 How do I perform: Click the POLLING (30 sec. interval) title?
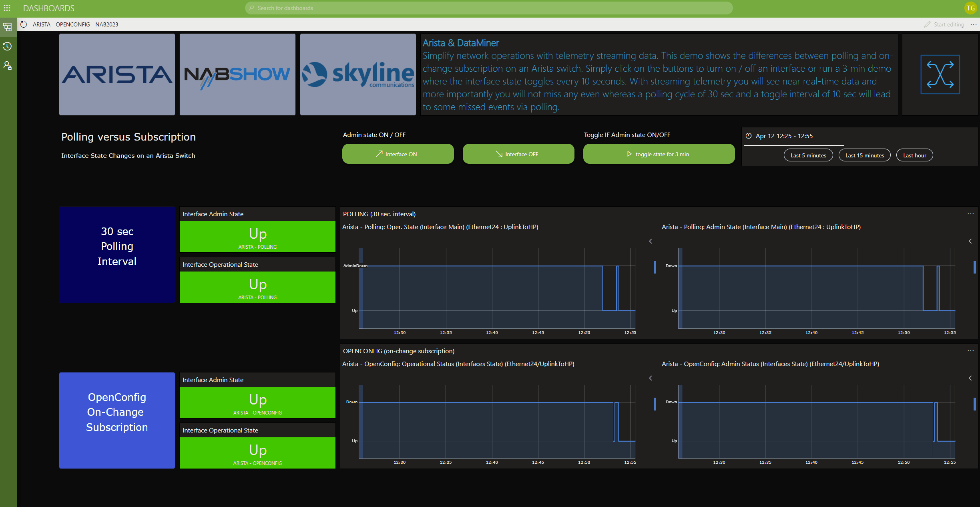coord(379,214)
